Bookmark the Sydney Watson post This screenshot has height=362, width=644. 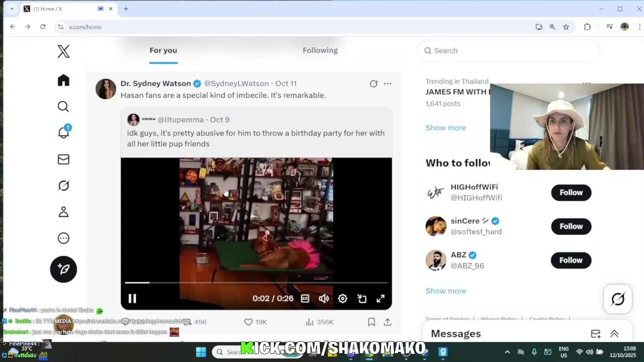point(371,322)
